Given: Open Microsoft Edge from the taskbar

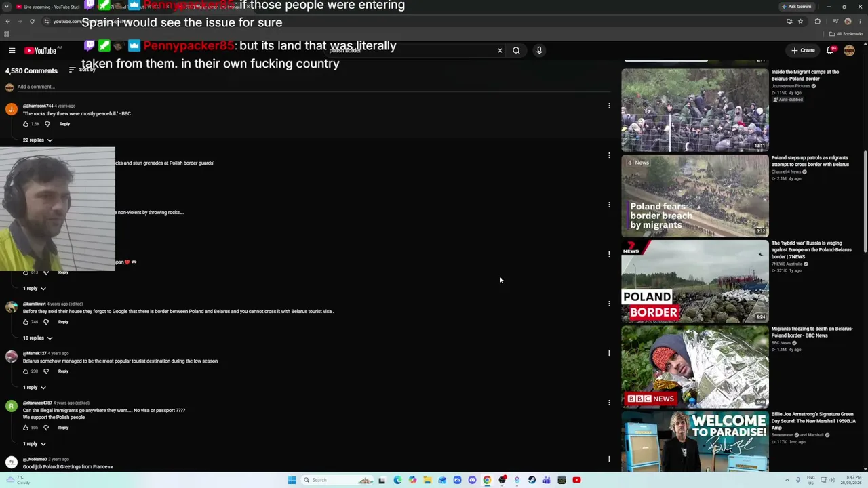Looking at the screenshot, I should click(397, 480).
